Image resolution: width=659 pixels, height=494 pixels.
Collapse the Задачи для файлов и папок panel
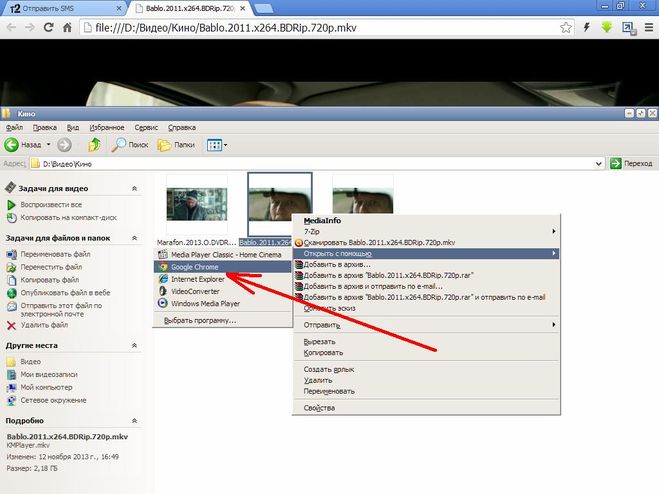(134, 238)
